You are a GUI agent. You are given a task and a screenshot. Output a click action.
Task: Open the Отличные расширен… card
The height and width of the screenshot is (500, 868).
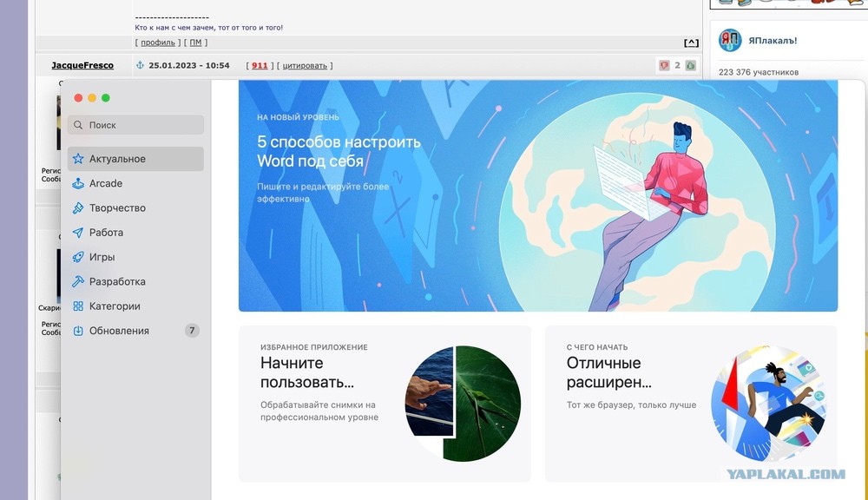click(x=691, y=404)
